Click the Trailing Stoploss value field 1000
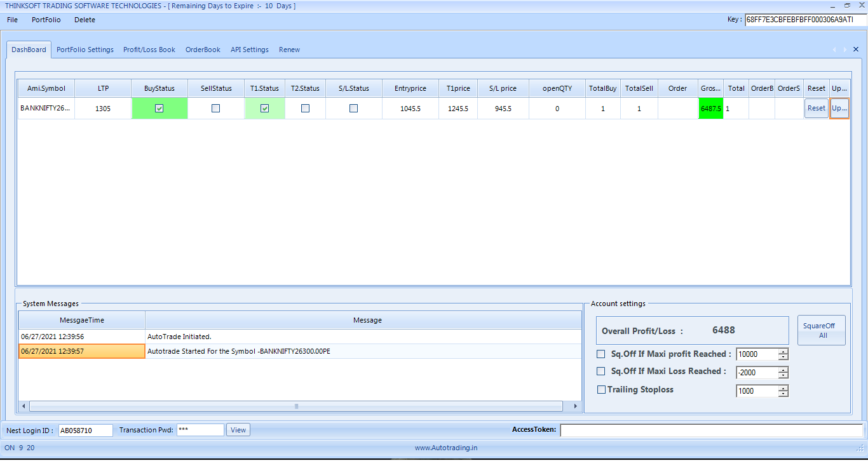868x461 pixels. pos(757,391)
